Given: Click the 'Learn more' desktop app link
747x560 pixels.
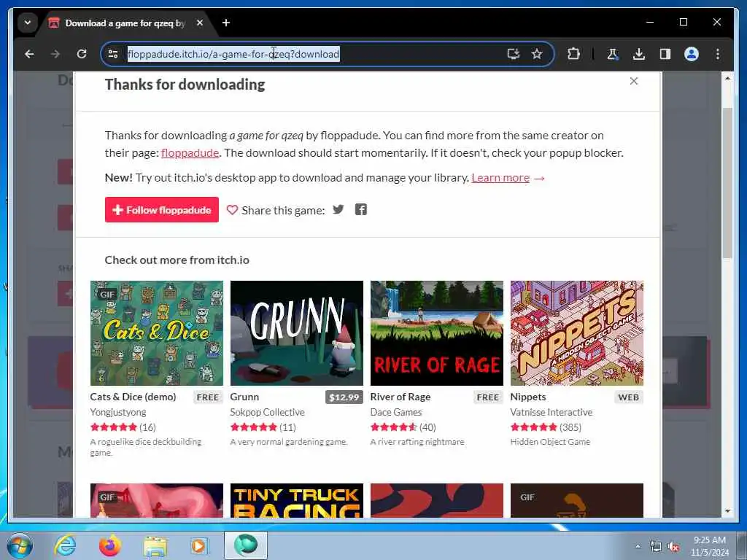Looking at the screenshot, I should (x=500, y=178).
